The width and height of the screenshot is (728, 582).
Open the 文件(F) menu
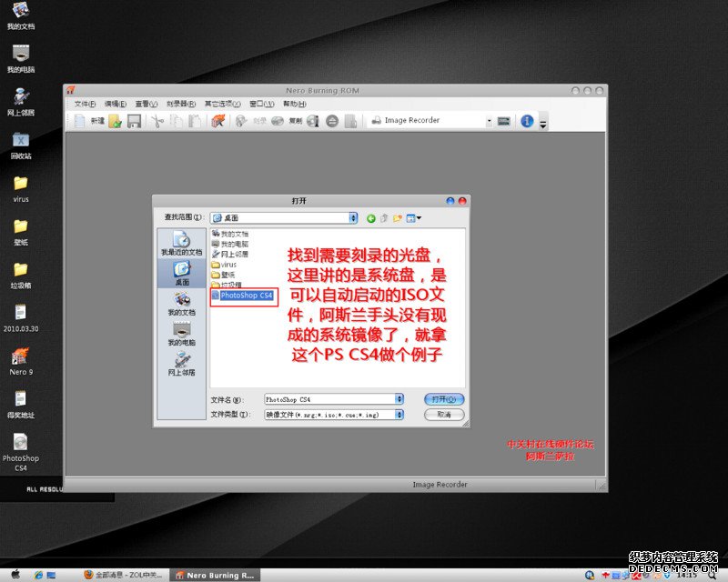tap(85, 104)
